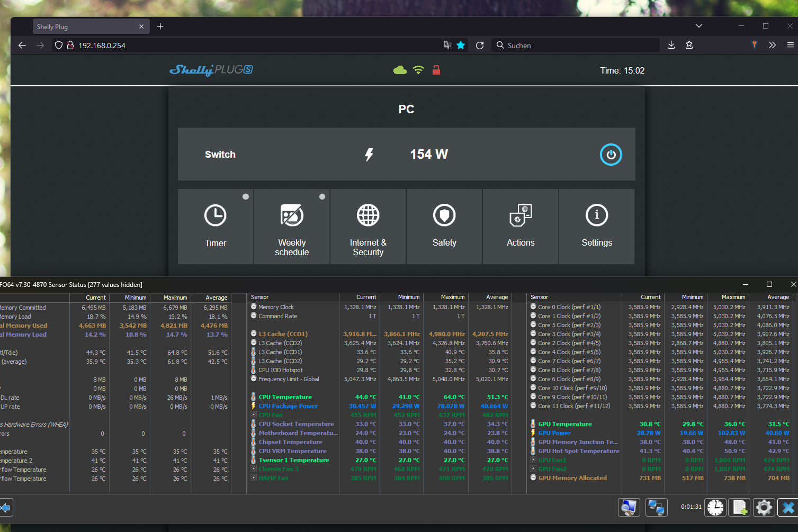This screenshot has height=532, width=798.
Task: Open Internet & Security settings tile
Action: (x=368, y=227)
